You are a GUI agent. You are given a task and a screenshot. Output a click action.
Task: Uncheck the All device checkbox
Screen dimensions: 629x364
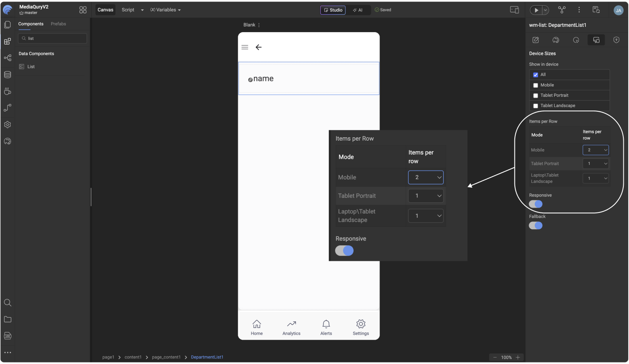pos(536,75)
